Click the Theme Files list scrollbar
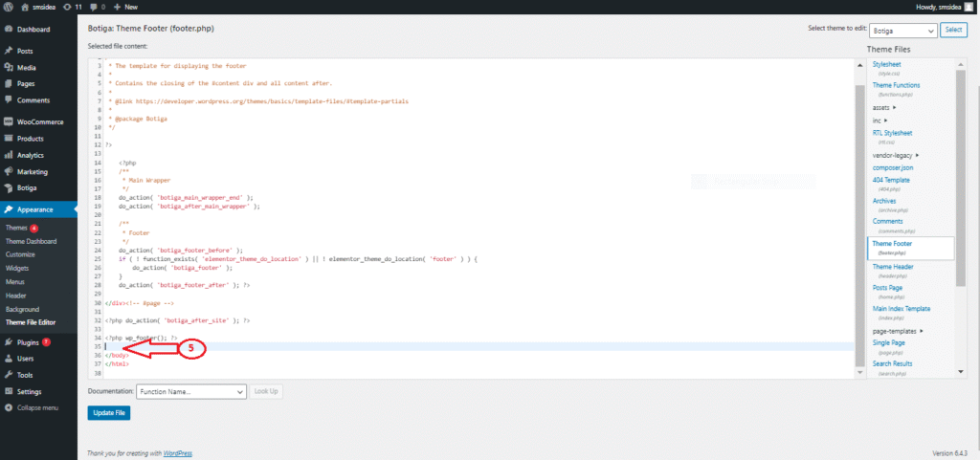980x460 pixels. point(960,191)
